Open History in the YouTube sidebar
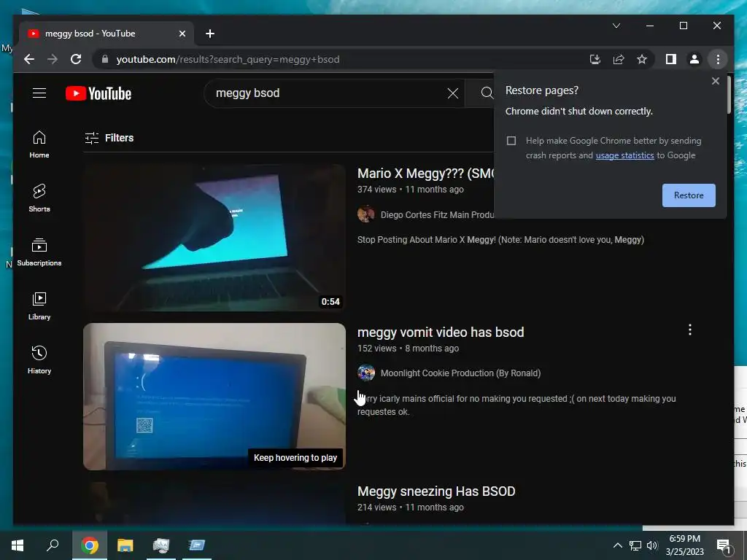 pos(39,360)
